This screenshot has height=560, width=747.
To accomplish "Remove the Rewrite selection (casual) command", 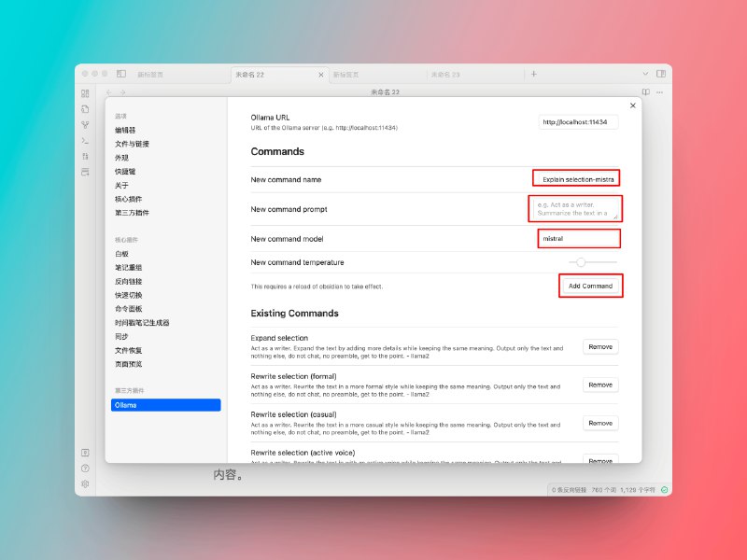I will tap(600, 423).
